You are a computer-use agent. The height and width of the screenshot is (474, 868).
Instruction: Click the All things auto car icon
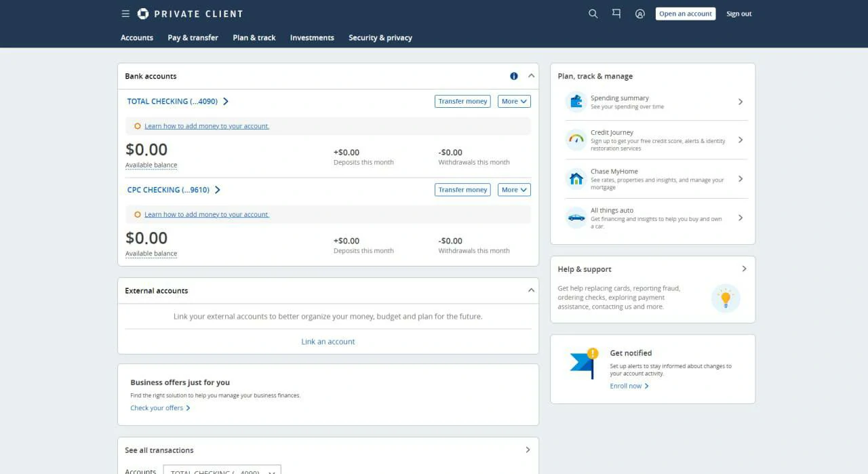[576, 218]
